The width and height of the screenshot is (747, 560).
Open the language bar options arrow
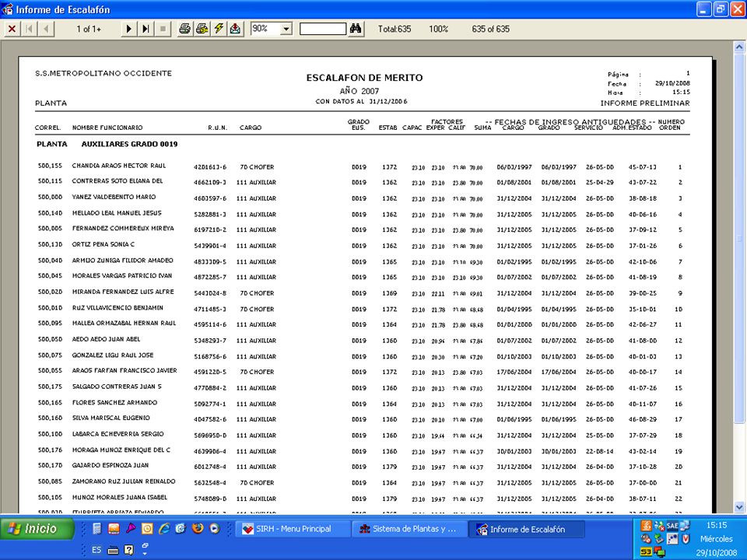click(145, 553)
